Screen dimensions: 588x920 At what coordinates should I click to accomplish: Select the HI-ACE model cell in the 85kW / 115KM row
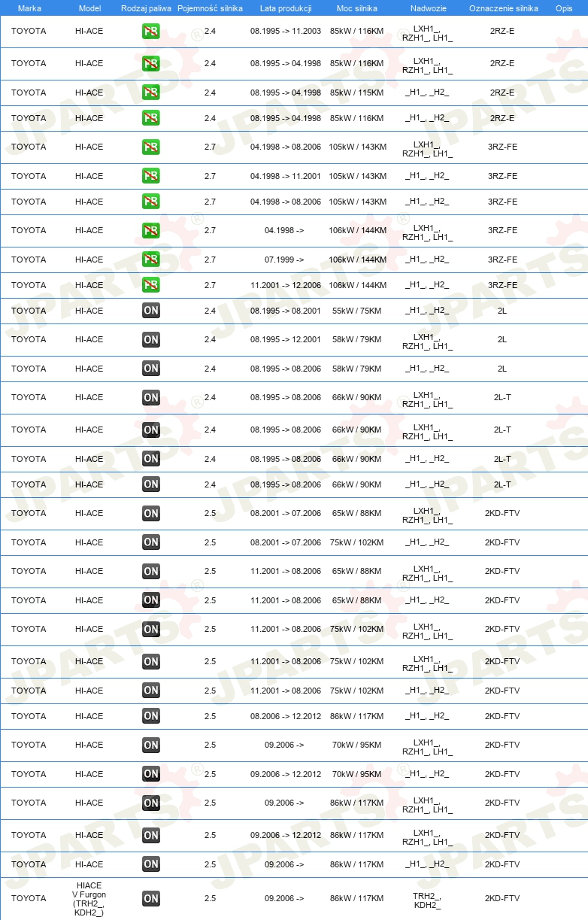tap(89, 93)
